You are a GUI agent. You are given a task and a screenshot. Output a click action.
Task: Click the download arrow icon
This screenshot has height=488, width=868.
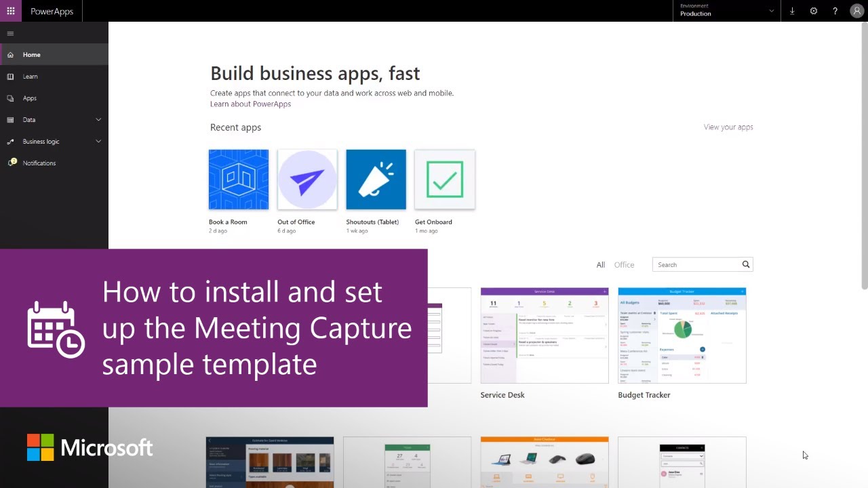792,11
